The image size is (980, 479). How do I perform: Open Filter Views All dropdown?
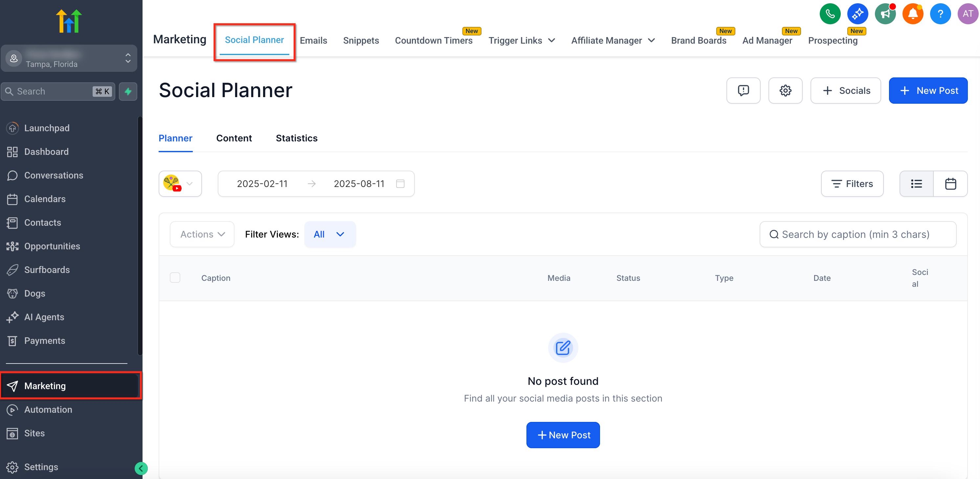pos(329,234)
